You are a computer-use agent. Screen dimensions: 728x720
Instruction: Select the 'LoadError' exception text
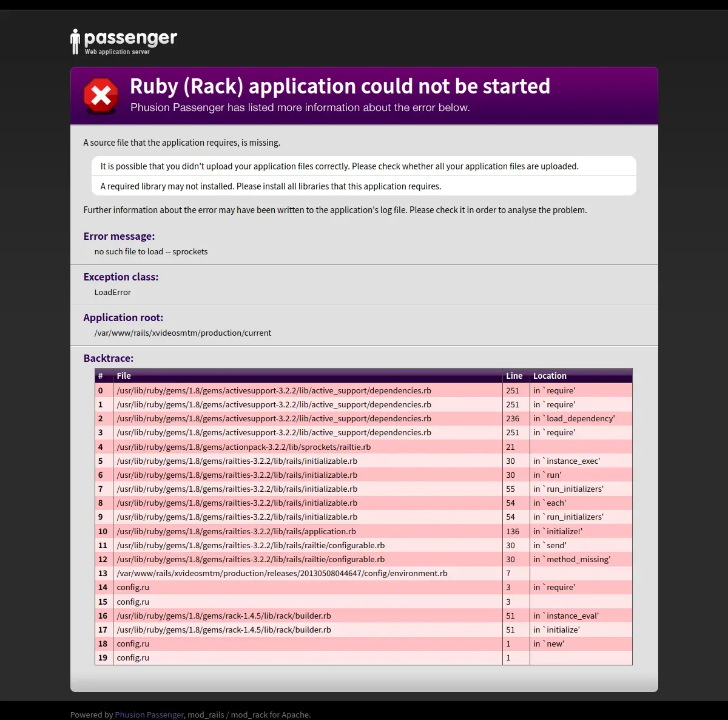113,292
